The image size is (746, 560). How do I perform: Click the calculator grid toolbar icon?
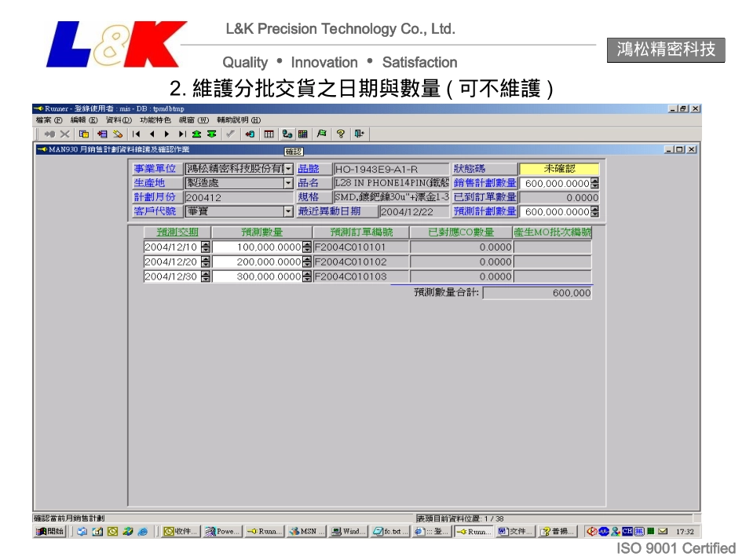[x=303, y=134]
